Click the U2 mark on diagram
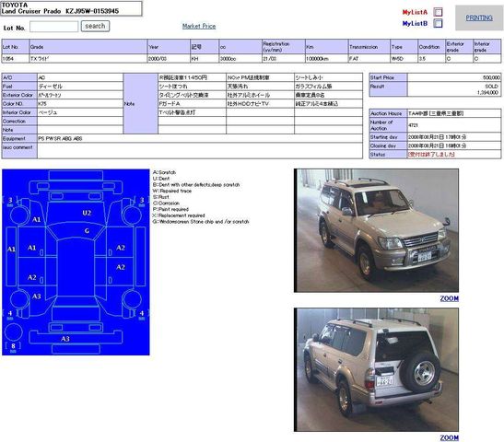 click(x=87, y=213)
